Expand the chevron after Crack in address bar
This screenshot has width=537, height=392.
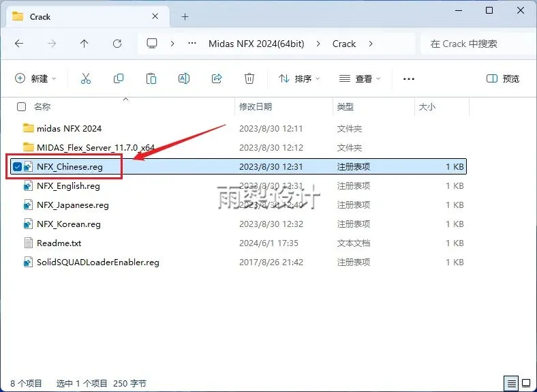[x=371, y=44]
